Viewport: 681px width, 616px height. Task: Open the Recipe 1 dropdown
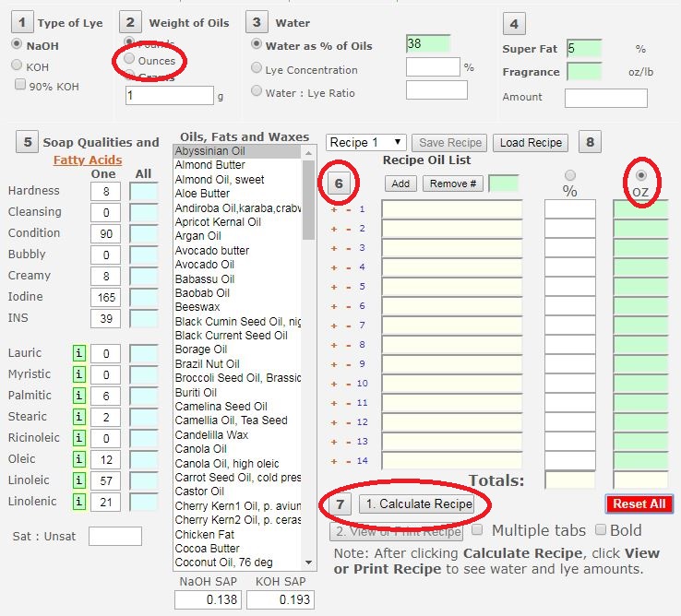[366, 142]
